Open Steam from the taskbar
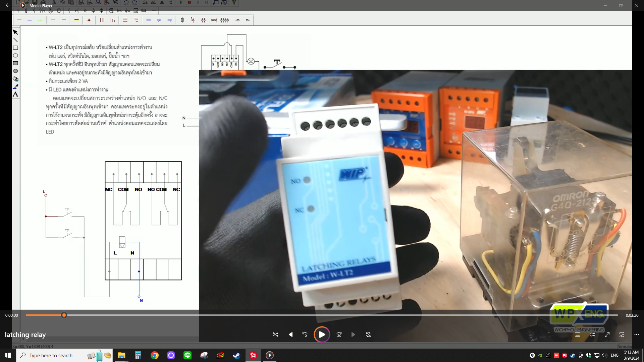Screen dimensions: 644x362 coord(237,355)
